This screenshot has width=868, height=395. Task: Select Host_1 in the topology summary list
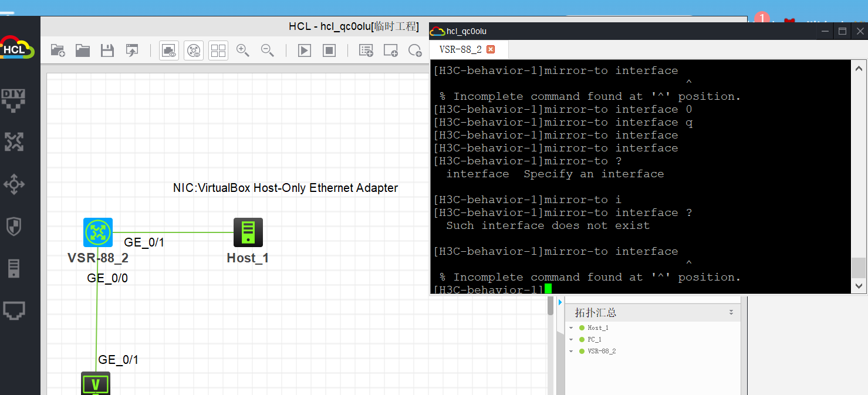coord(598,328)
